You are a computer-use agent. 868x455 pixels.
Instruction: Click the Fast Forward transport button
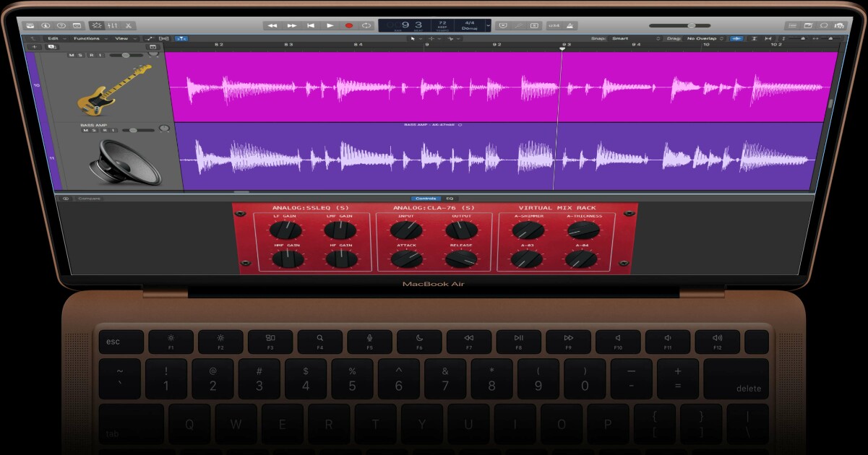[292, 25]
